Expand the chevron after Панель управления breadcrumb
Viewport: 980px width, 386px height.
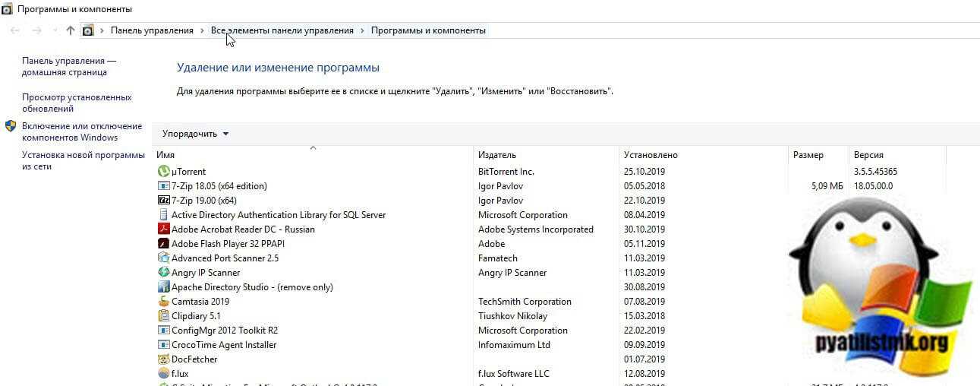click(202, 30)
